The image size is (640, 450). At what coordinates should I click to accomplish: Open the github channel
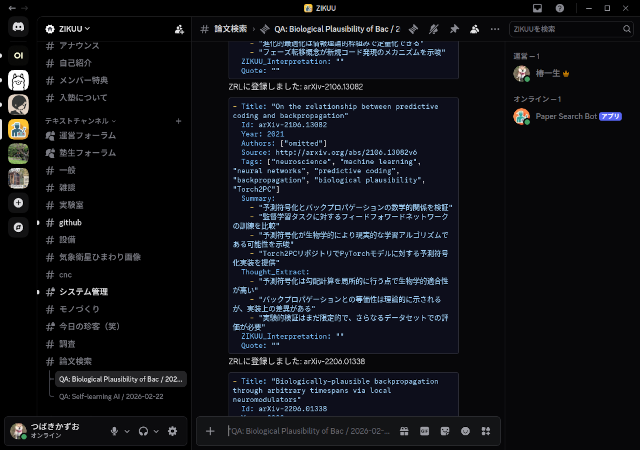click(70, 222)
